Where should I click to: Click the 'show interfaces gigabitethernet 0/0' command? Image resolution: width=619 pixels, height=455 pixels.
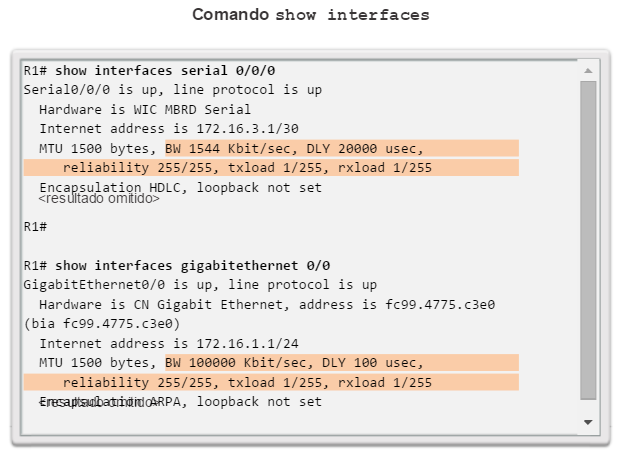pos(177,266)
